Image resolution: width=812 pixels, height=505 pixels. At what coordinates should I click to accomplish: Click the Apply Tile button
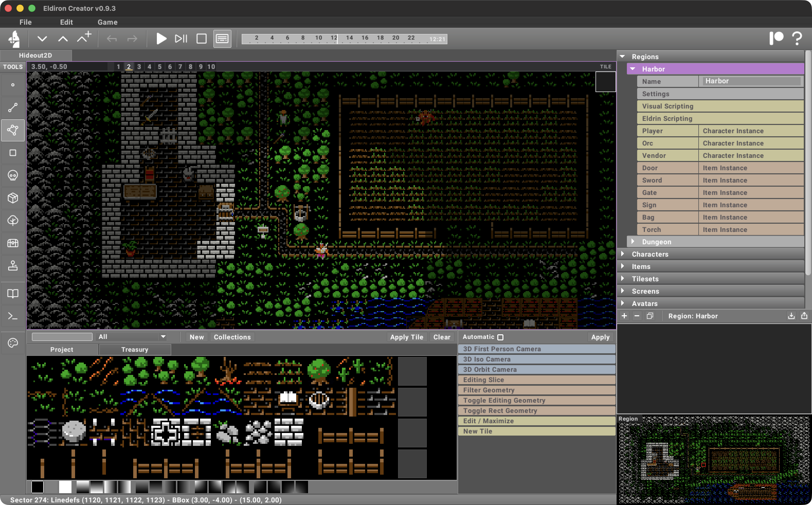[x=406, y=337]
